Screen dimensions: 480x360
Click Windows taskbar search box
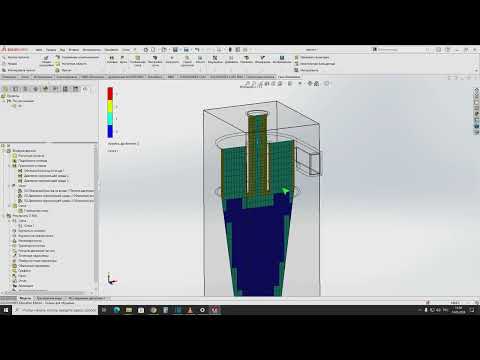pyautogui.click(x=56, y=310)
